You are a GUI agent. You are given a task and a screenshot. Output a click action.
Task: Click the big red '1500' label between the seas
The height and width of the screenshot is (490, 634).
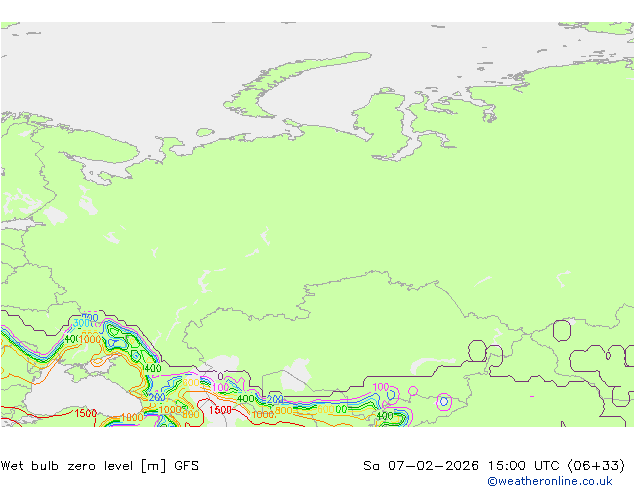pyautogui.click(x=220, y=410)
